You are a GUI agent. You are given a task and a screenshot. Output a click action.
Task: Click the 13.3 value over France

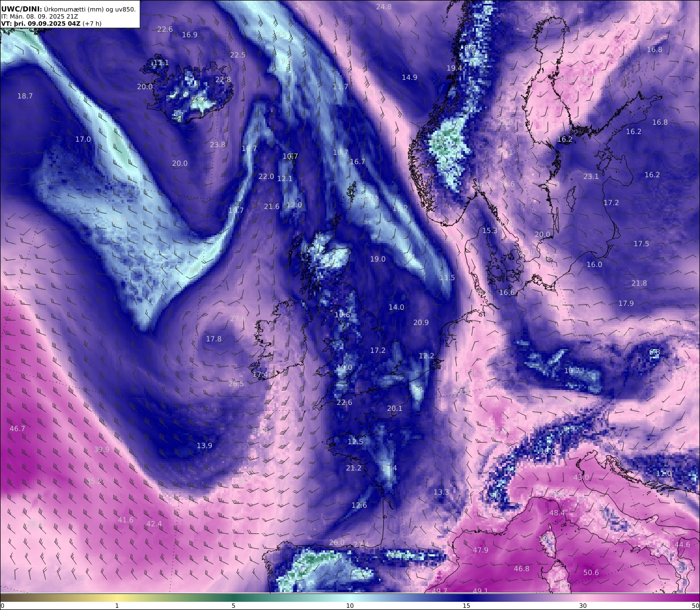tap(441, 492)
